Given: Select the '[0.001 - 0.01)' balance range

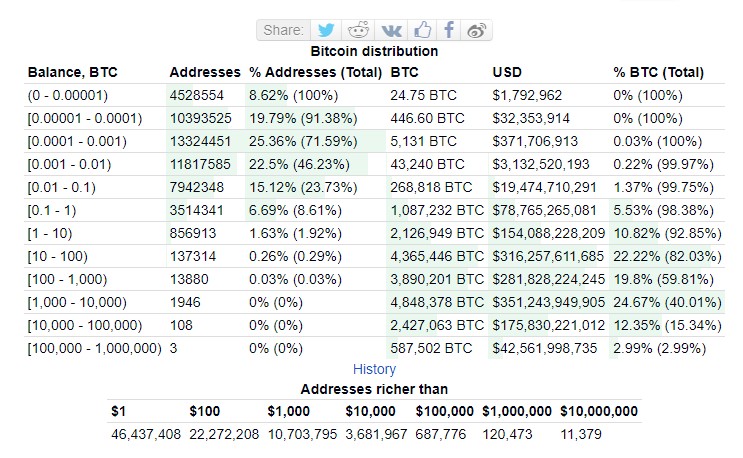Looking at the screenshot, I should (x=70, y=164).
